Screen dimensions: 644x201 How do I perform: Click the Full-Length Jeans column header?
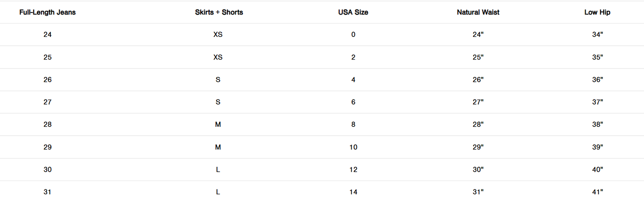(x=48, y=12)
